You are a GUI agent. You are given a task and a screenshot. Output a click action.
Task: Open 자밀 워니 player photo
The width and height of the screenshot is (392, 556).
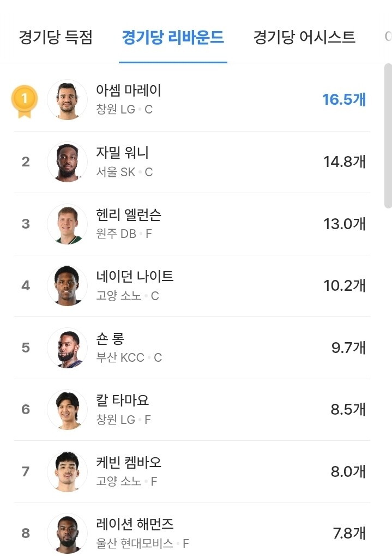click(x=67, y=162)
